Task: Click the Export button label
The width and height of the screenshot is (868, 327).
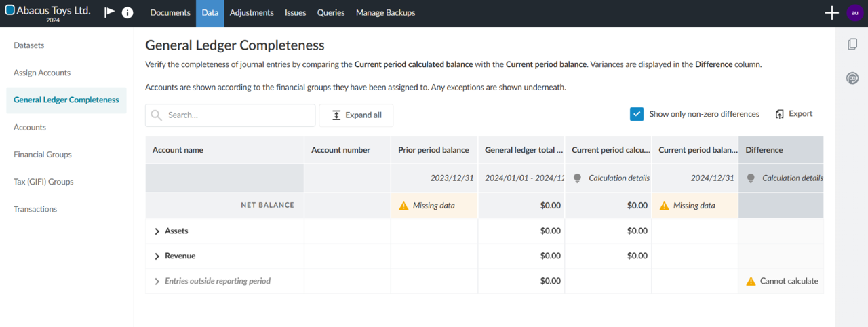Action: point(800,114)
